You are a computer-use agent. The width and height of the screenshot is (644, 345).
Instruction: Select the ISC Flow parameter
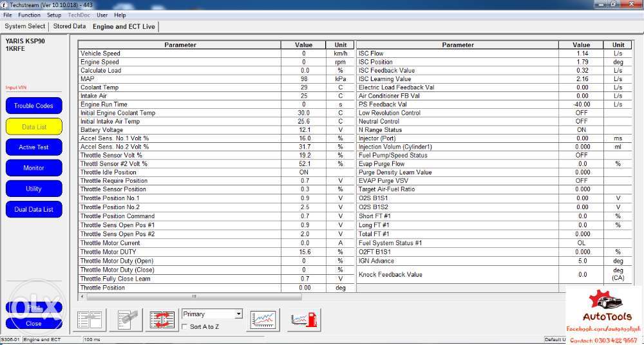click(x=495, y=53)
